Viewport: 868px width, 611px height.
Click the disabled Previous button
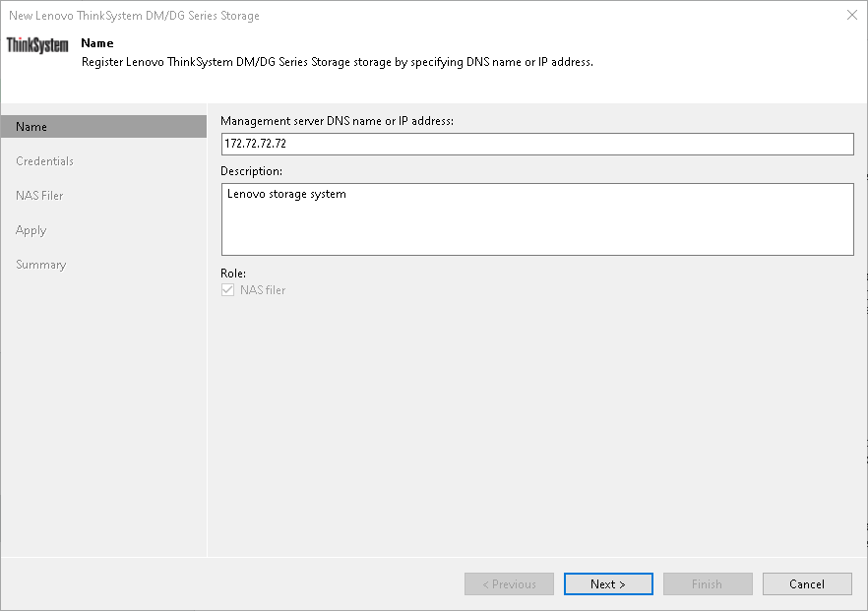[x=510, y=583]
